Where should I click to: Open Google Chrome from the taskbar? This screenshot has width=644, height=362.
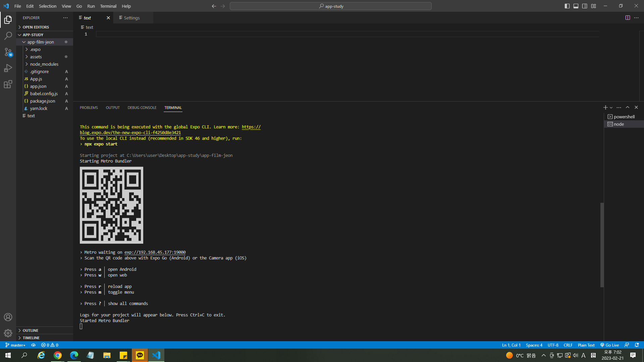[x=58, y=355]
